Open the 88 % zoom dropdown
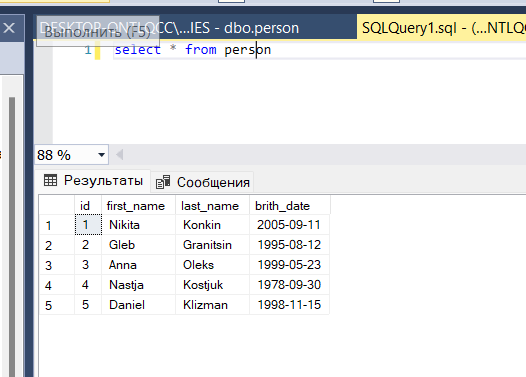The image size is (526, 377). click(101, 155)
